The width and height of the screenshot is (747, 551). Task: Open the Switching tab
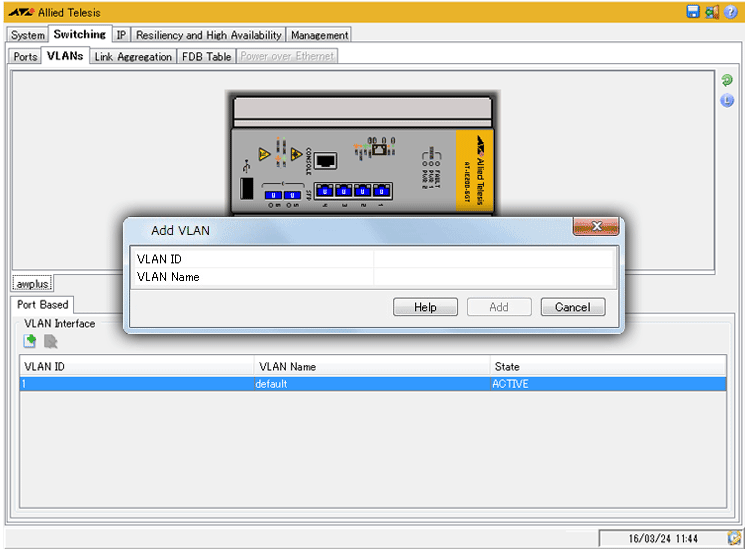[80, 34]
